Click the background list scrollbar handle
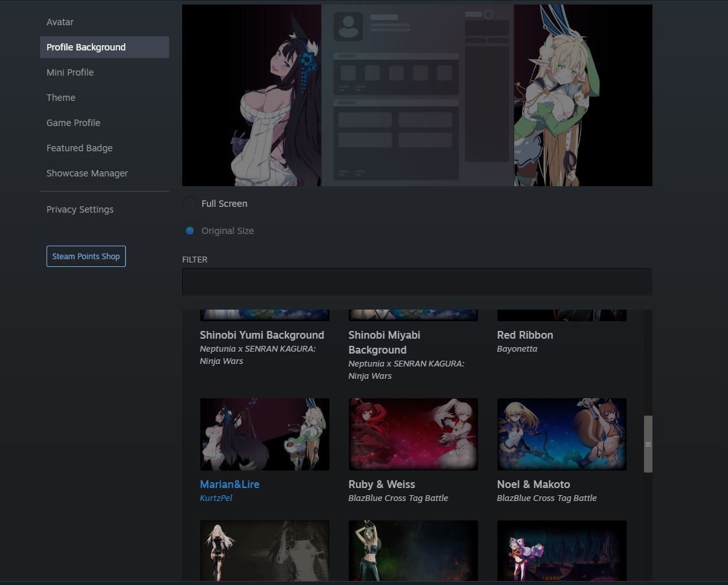This screenshot has width=728, height=585. pos(648,444)
